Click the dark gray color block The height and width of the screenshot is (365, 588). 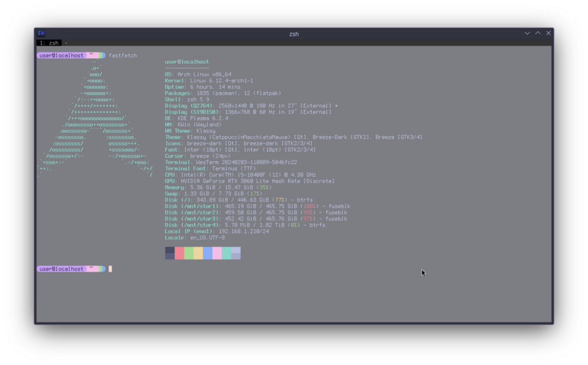pos(169,253)
